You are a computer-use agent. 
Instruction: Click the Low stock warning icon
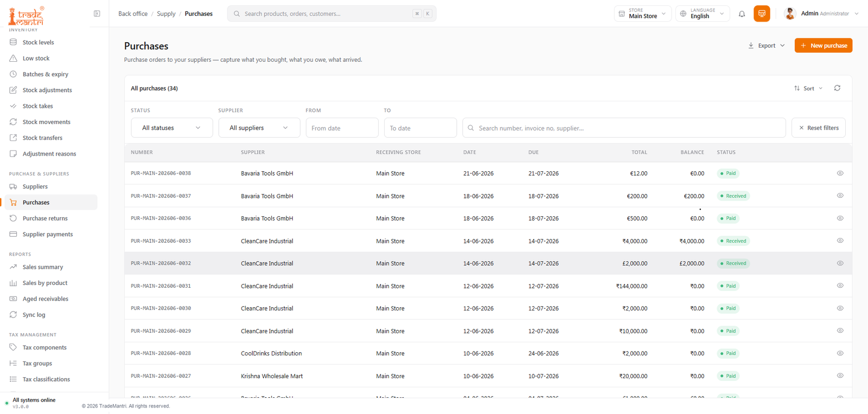13,58
